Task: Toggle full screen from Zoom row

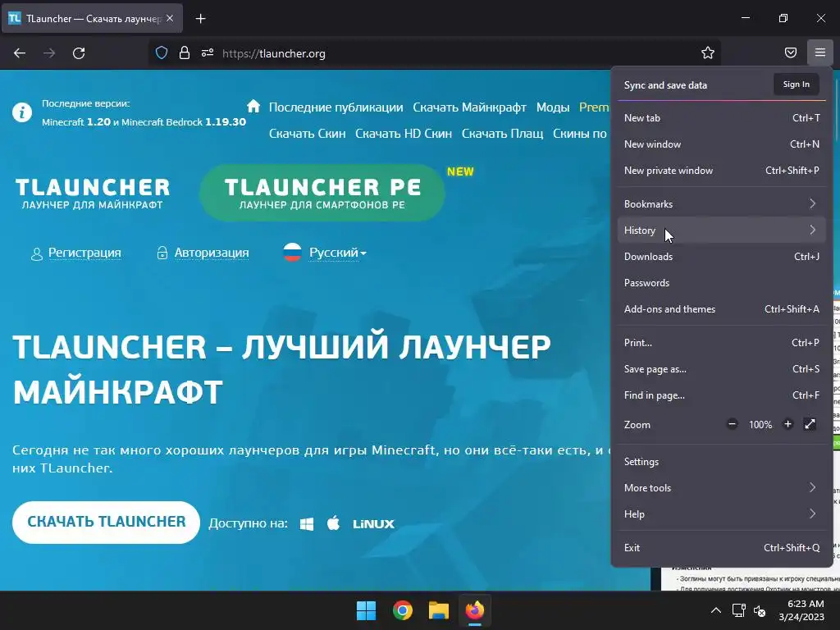Action: coord(810,424)
